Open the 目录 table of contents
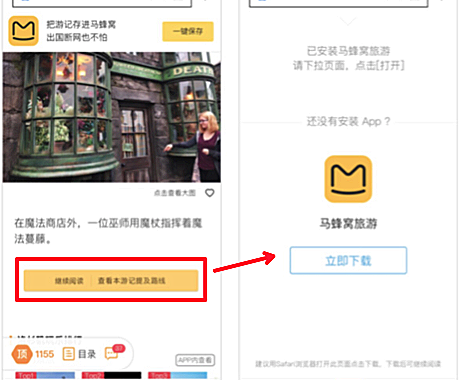The image size is (459, 380). [x=79, y=354]
